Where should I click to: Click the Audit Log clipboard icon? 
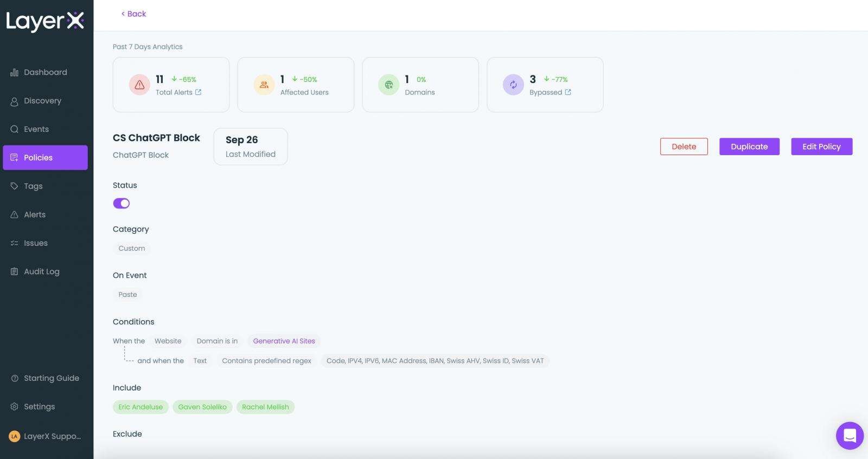click(14, 271)
